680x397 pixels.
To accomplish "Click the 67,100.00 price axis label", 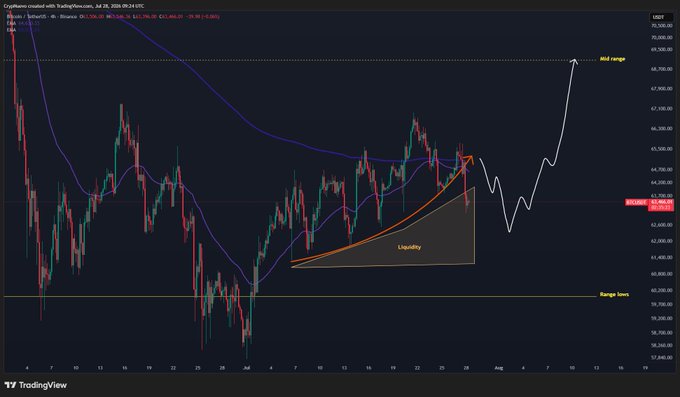I will click(661, 109).
